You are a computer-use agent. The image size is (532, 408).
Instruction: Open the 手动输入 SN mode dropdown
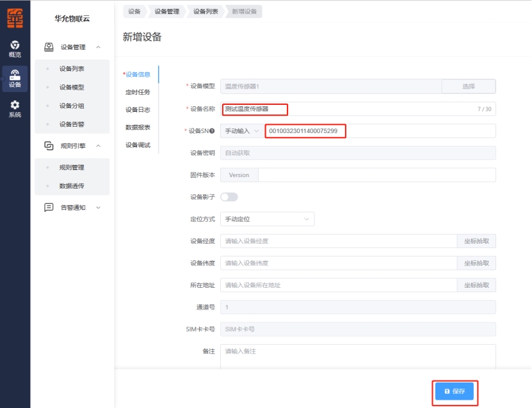click(241, 131)
